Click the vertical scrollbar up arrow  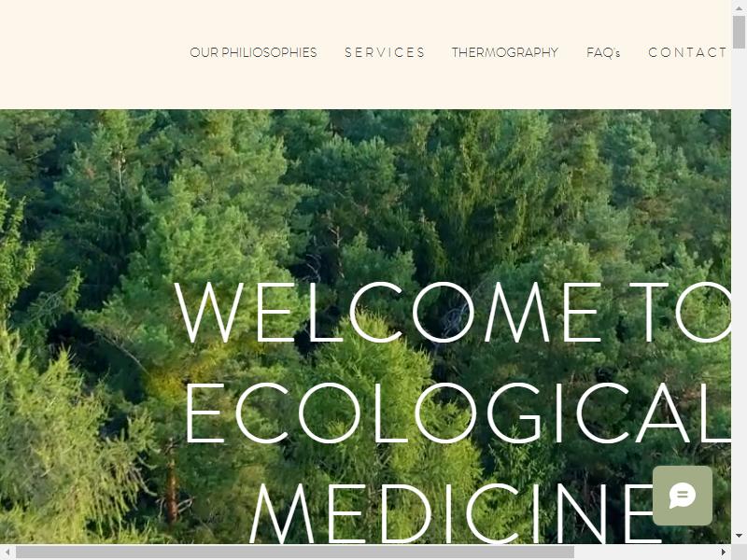(739, 7)
